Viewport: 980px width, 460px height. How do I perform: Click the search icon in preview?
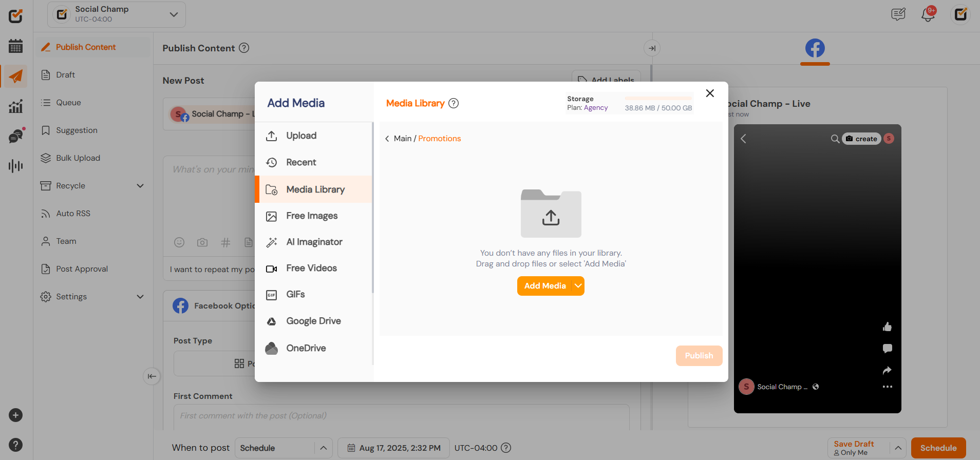pos(835,139)
